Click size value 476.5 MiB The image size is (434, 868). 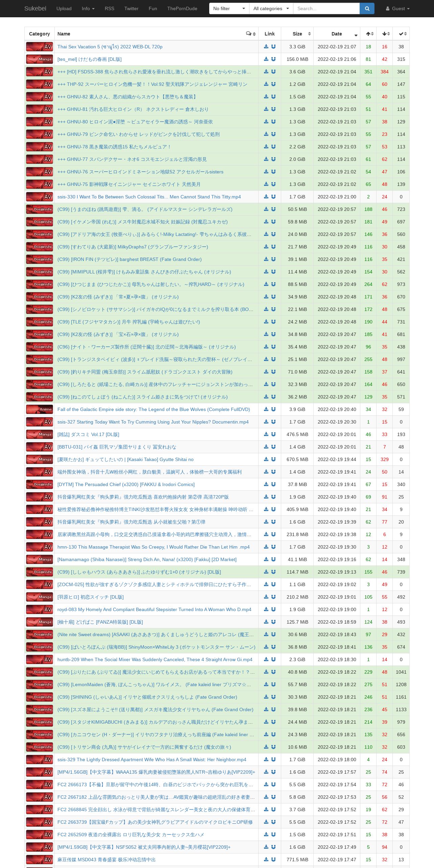pyautogui.click(x=297, y=434)
